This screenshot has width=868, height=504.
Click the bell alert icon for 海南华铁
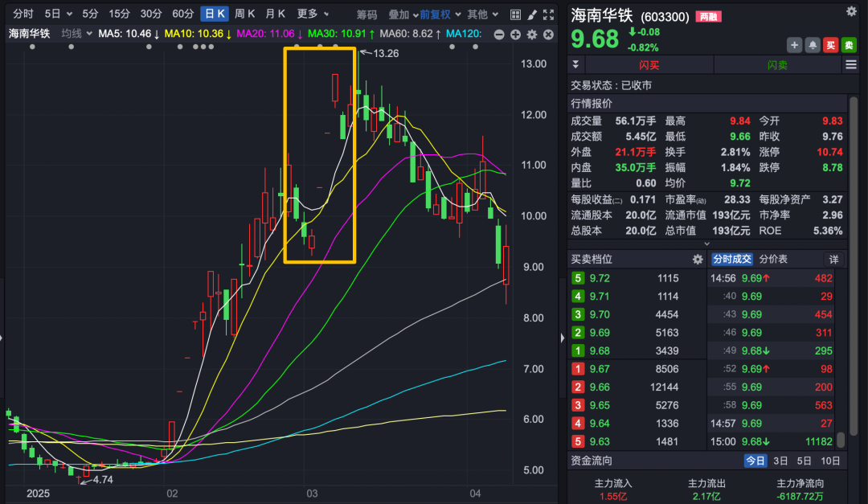(811, 45)
